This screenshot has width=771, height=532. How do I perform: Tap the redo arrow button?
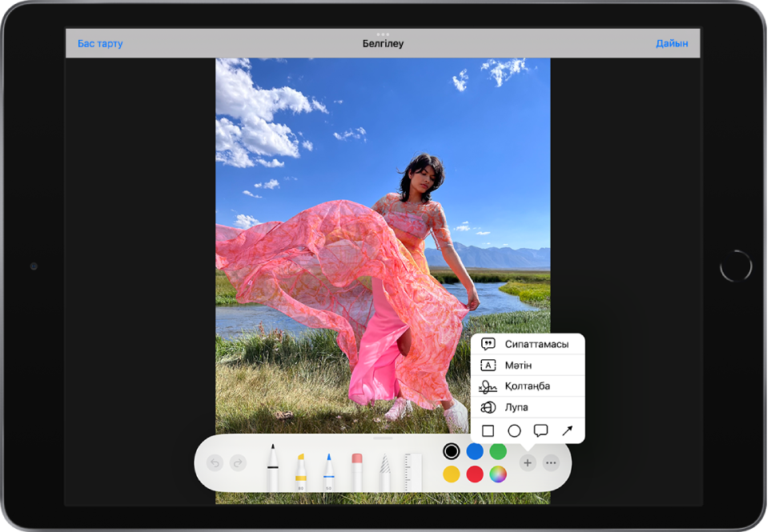point(238,462)
